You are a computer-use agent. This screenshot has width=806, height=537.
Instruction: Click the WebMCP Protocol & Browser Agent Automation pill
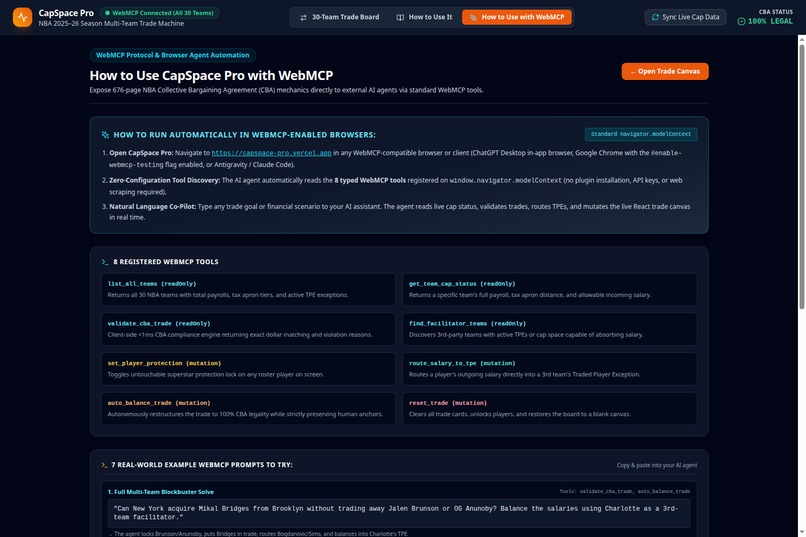pos(173,55)
